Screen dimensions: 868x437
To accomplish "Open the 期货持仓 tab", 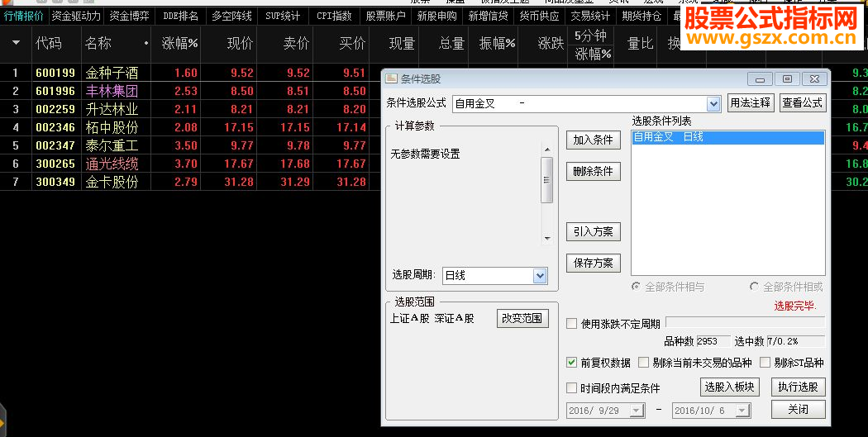I will [641, 16].
